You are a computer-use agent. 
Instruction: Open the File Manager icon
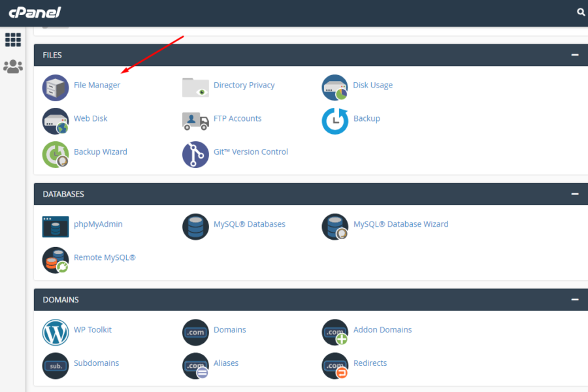pos(56,88)
